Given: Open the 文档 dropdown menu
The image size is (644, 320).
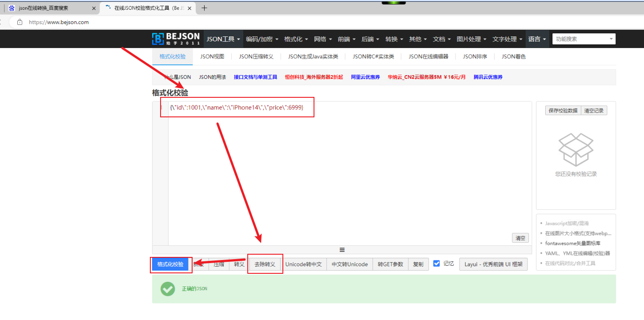Looking at the screenshot, I should [x=442, y=39].
